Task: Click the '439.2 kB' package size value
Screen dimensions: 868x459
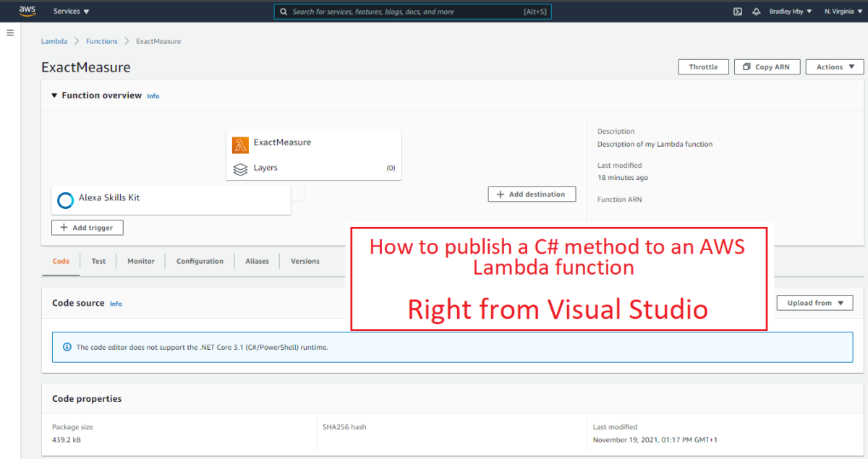Action: 67,439
